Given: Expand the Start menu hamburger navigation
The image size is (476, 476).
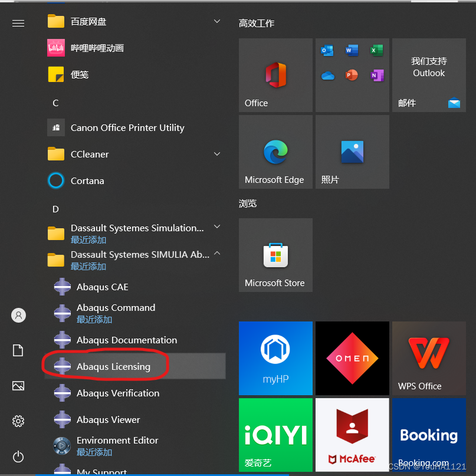Looking at the screenshot, I should click(x=18, y=23).
